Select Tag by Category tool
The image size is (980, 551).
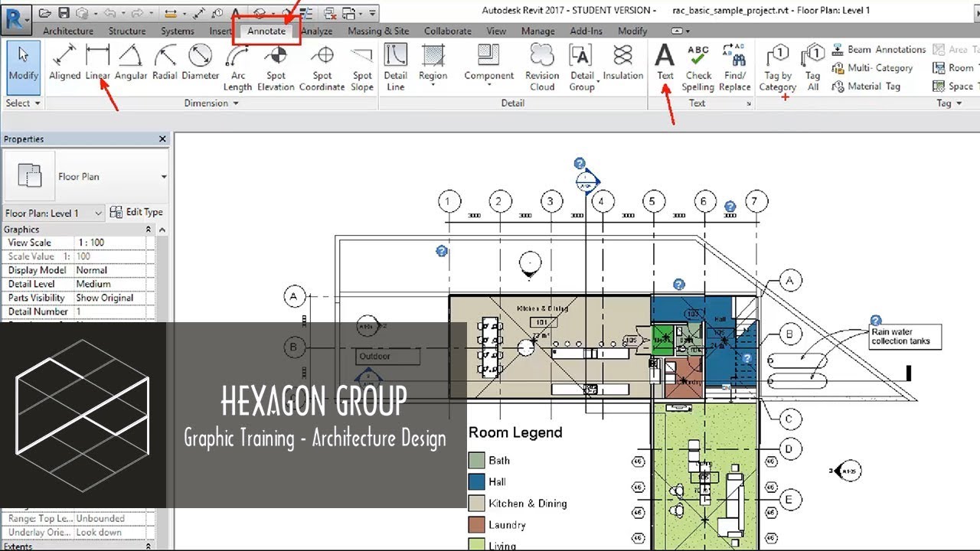(x=777, y=68)
